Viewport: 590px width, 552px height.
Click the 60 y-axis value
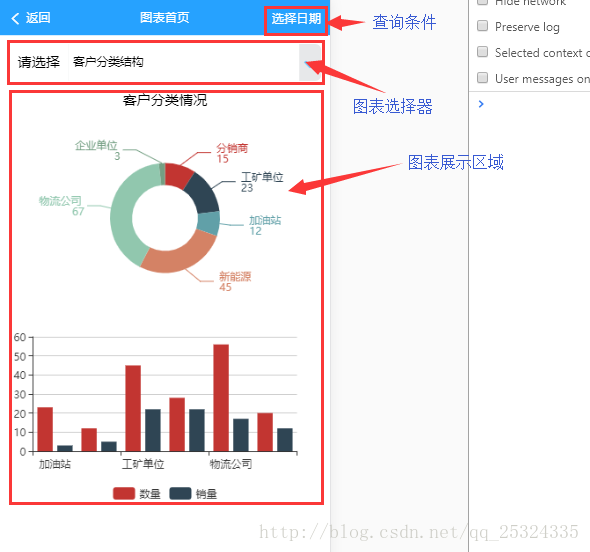[x=20, y=337]
